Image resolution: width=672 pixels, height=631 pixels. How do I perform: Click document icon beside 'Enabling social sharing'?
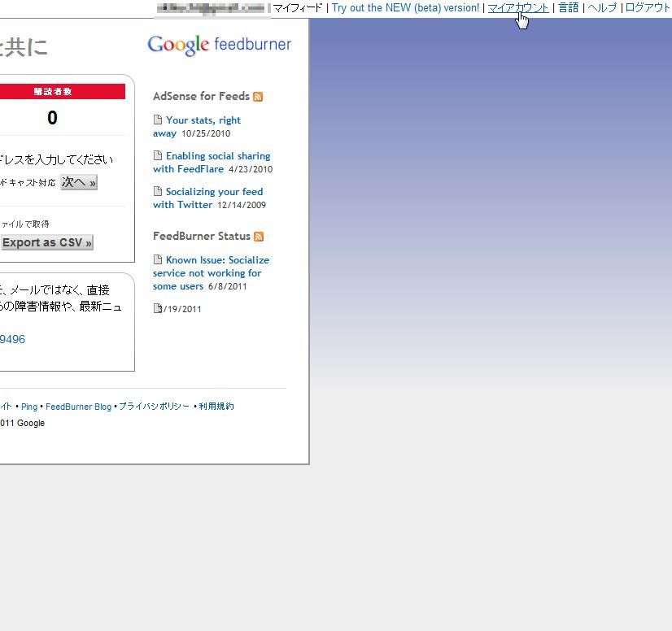pyautogui.click(x=158, y=155)
